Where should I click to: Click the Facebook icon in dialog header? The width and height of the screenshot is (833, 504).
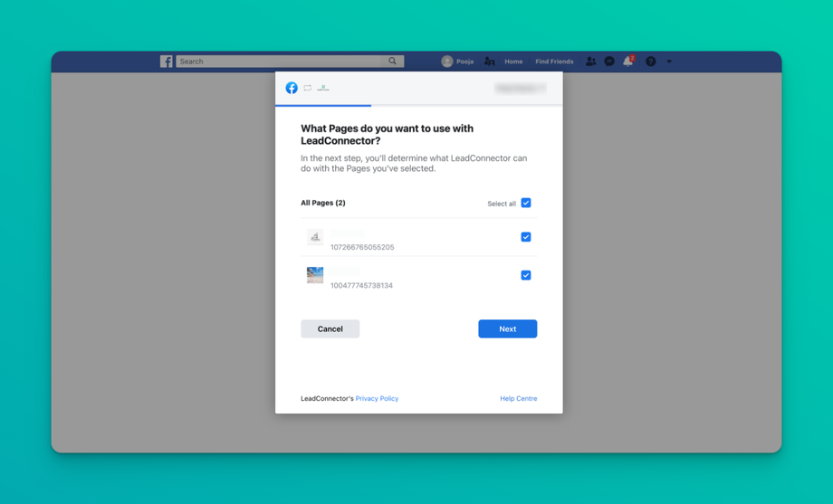[x=292, y=88]
